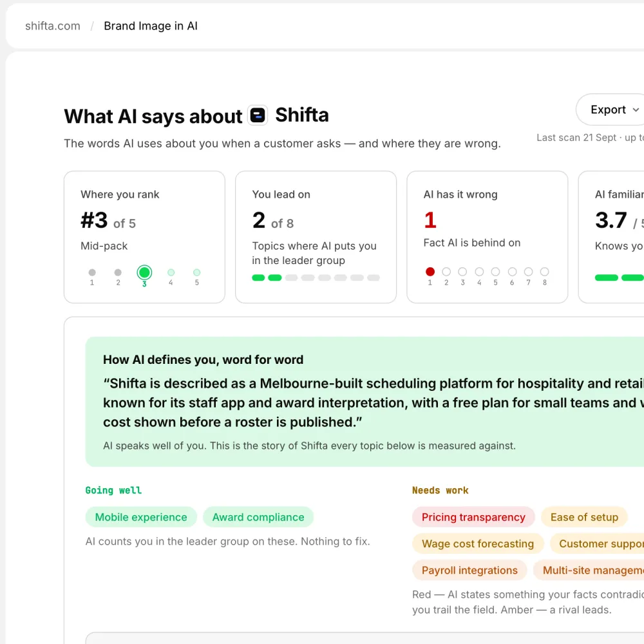
Task: Open the Pricing transparency topic tag
Action: (473, 517)
